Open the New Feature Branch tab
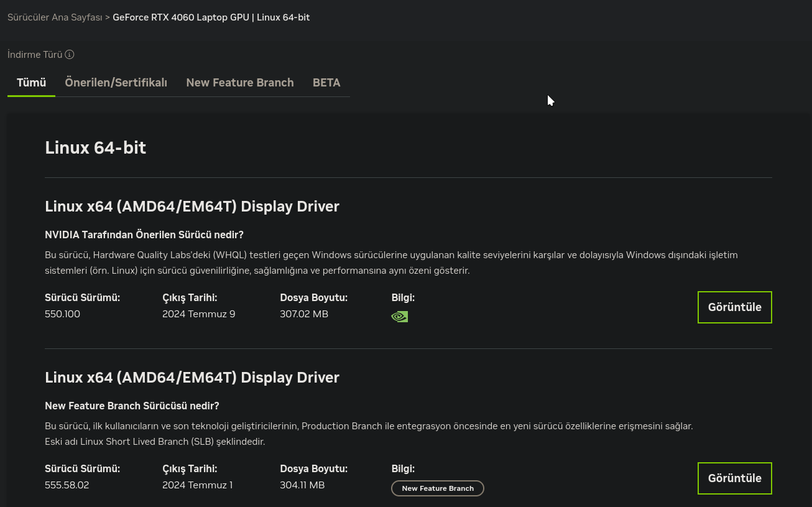 (240, 83)
